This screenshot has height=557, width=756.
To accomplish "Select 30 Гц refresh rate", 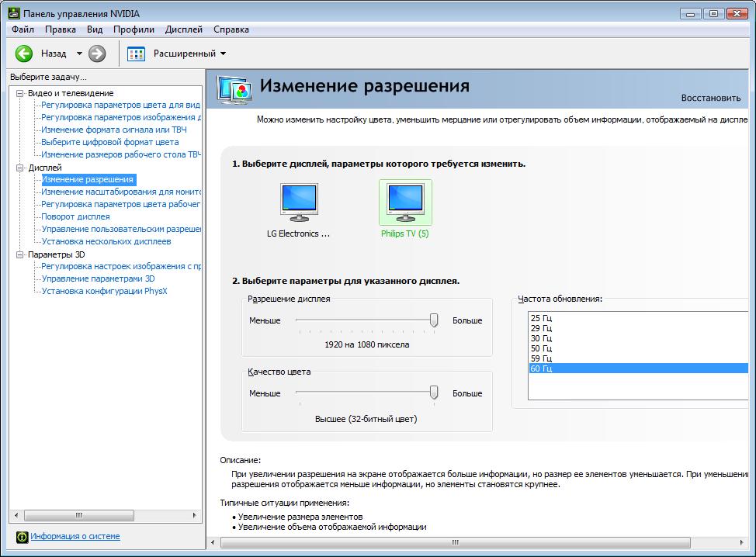I will pyautogui.click(x=638, y=338).
